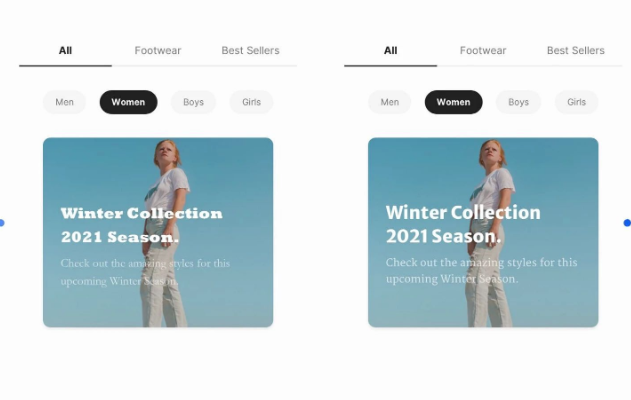The width and height of the screenshot is (631, 400).
Task: Choose the Men filter pill, right preview
Action: click(x=390, y=102)
